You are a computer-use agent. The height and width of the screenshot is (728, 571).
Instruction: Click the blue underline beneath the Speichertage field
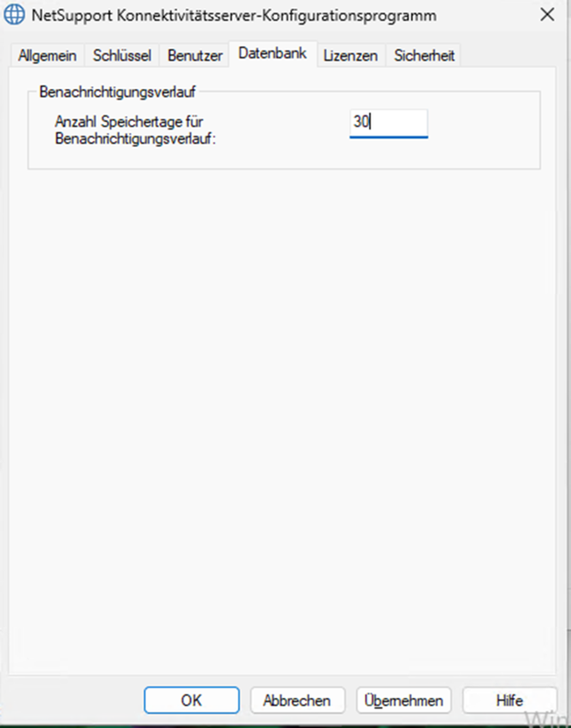tap(389, 137)
